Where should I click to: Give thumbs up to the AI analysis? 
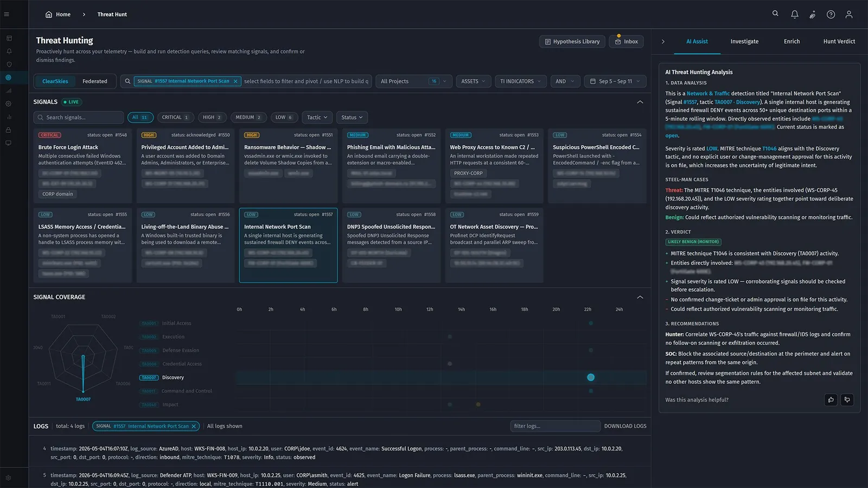(831, 400)
